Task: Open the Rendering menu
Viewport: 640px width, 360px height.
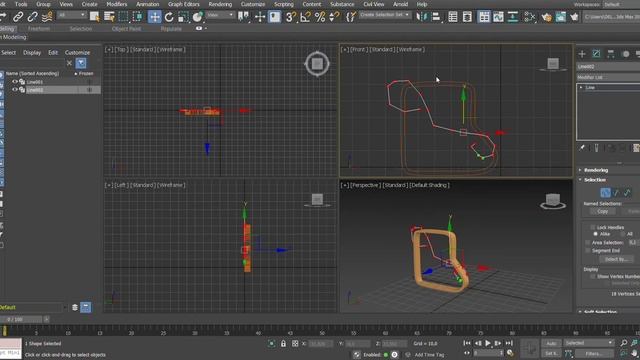Action: point(220,4)
